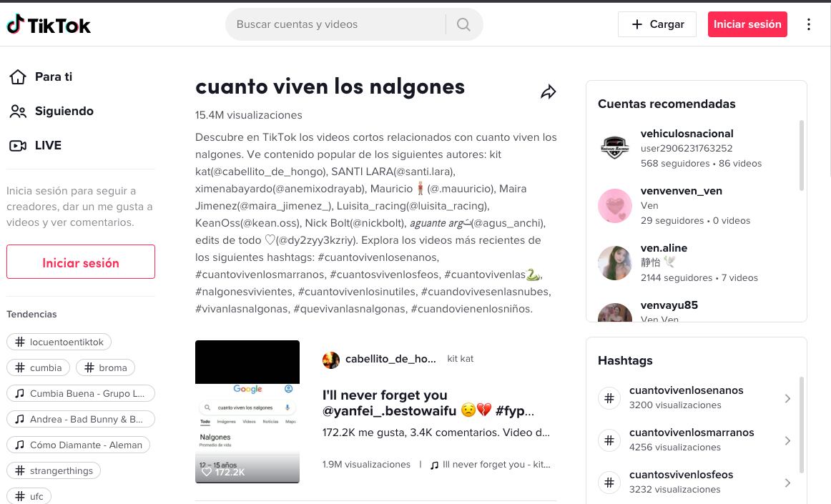Click the share arrow icon
The height and width of the screenshot is (504, 831).
(x=548, y=92)
